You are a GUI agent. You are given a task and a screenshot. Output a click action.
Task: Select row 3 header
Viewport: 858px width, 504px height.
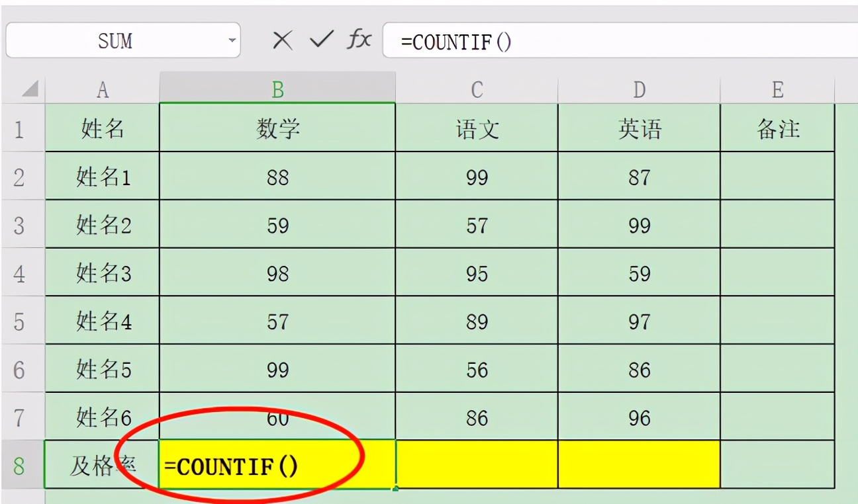(23, 224)
